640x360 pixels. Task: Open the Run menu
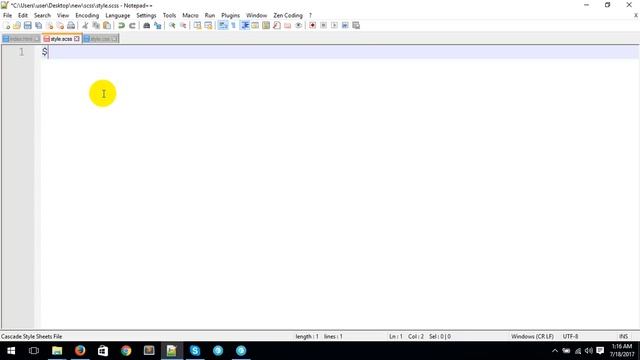[210, 16]
